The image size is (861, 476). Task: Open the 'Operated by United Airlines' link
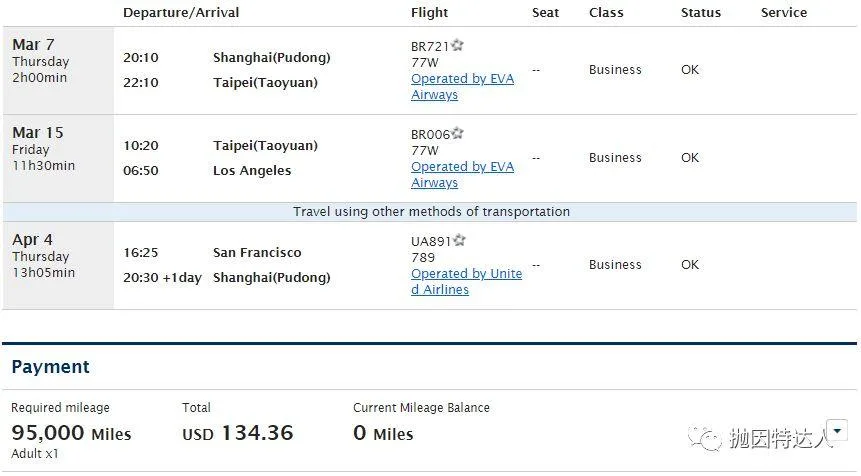466,282
